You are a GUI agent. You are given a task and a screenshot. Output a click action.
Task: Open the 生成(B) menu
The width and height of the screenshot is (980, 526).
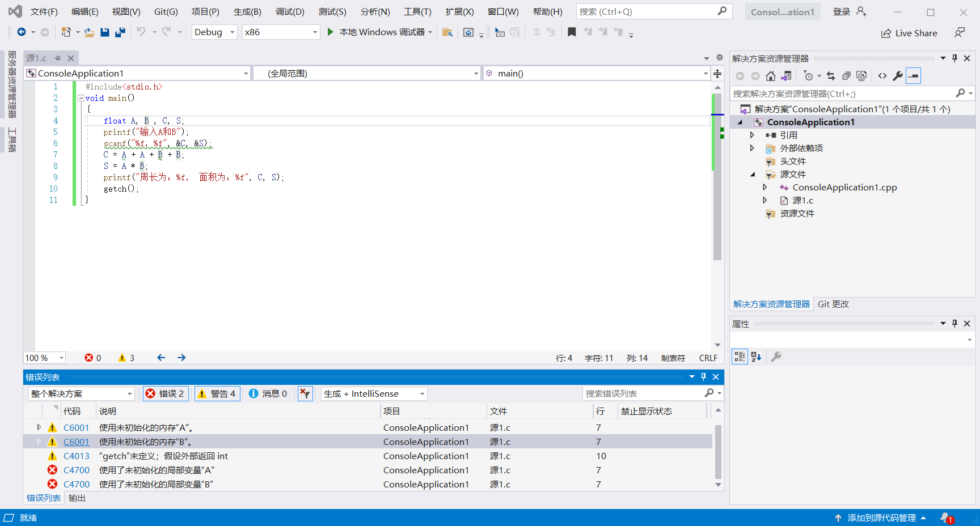coord(247,12)
